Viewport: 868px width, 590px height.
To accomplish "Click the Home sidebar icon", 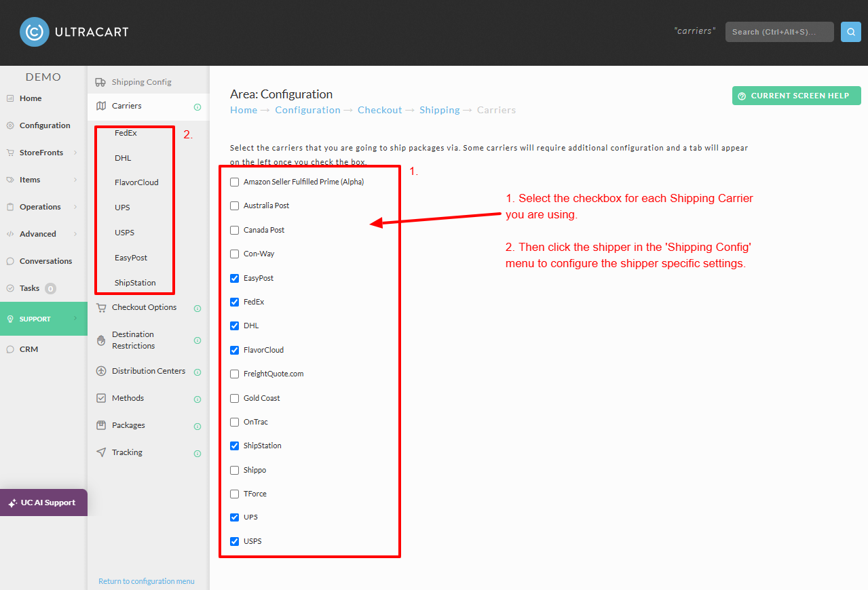I will coord(10,98).
